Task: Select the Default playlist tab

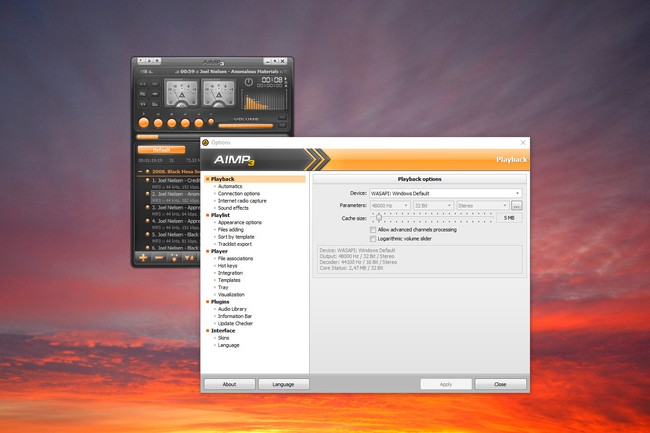Action: [161, 150]
